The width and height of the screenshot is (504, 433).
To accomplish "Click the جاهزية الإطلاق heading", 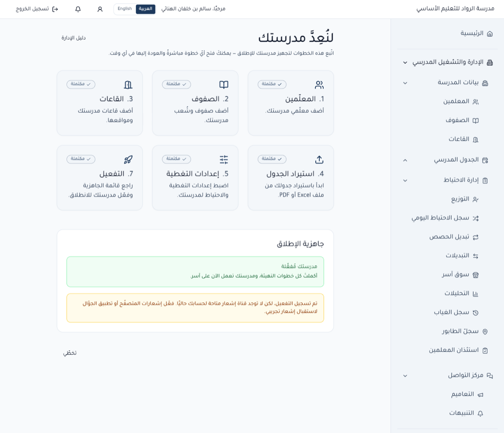I will [x=301, y=244].
